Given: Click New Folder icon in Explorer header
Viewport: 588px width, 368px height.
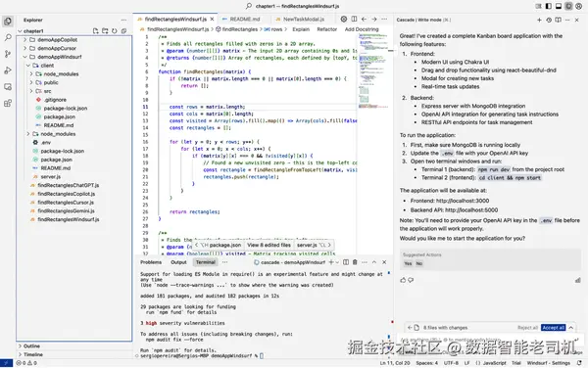Looking at the screenshot, I should point(105,31).
